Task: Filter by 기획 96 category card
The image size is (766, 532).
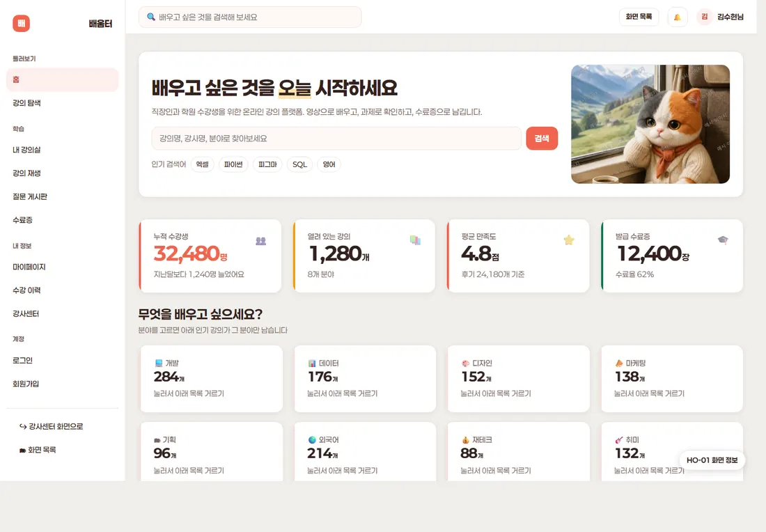Action: 212,452
